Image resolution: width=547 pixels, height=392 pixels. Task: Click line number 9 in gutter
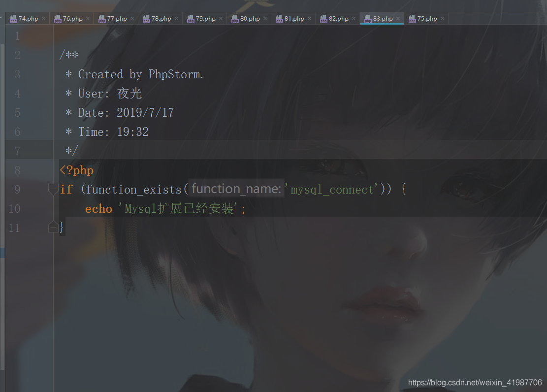pyautogui.click(x=17, y=190)
